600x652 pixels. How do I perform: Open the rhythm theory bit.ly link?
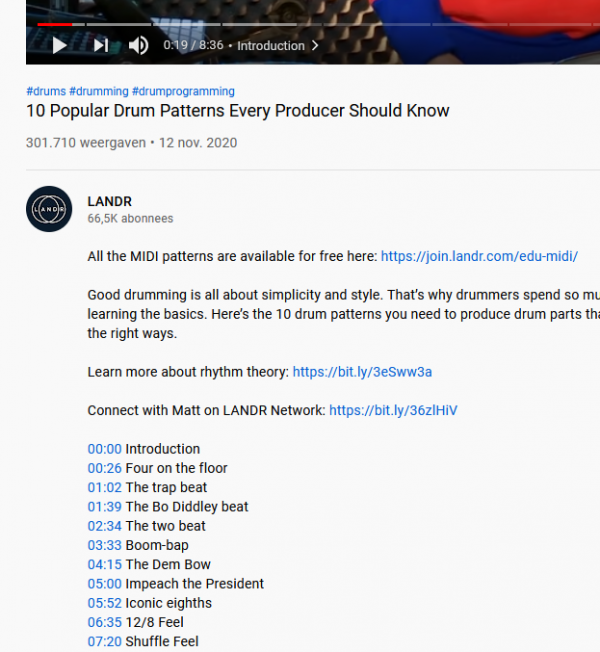point(362,372)
